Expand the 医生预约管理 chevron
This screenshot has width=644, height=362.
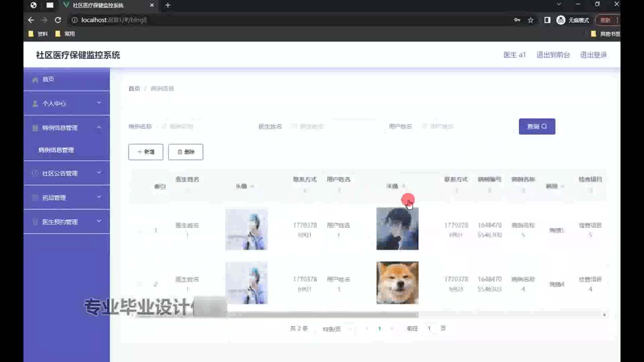[99, 221]
